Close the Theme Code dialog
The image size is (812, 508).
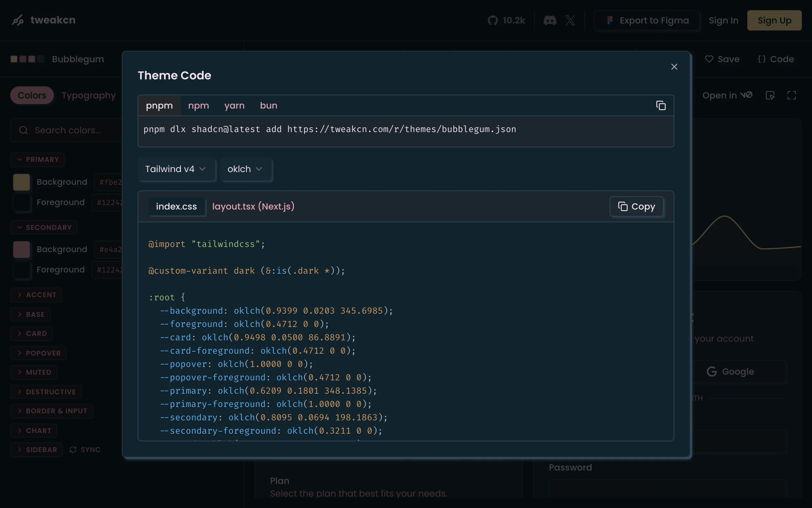click(674, 67)
